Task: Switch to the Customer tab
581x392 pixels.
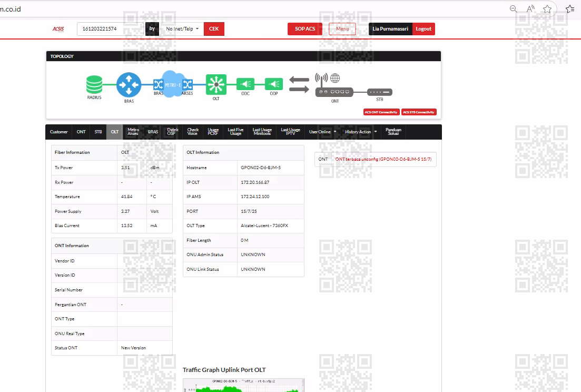Action: (58, 132)
